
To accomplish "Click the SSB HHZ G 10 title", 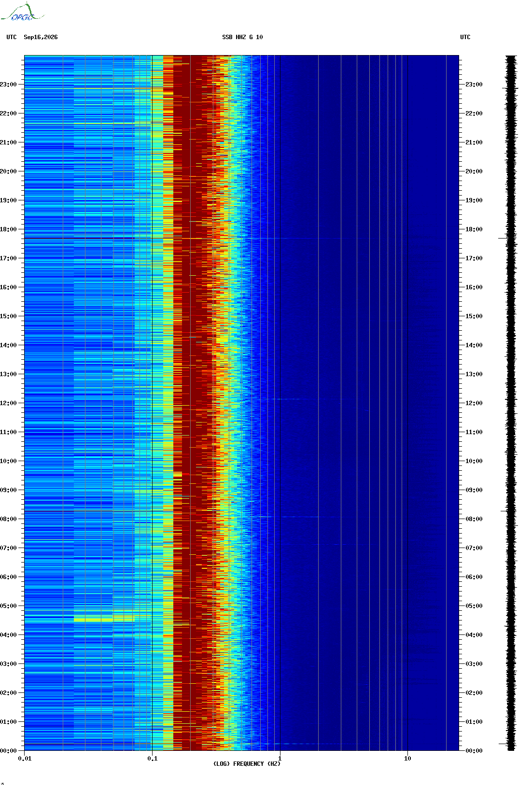I will pos(242,37).
